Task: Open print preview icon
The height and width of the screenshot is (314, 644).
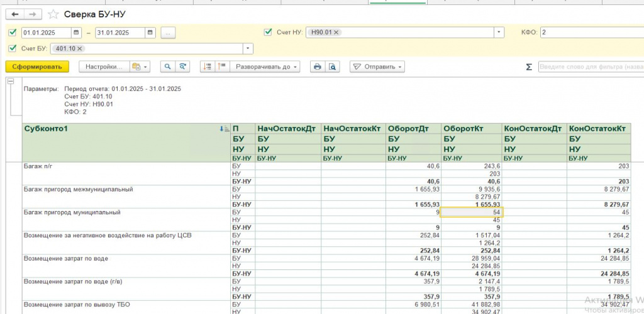Action: pos(333,67)
